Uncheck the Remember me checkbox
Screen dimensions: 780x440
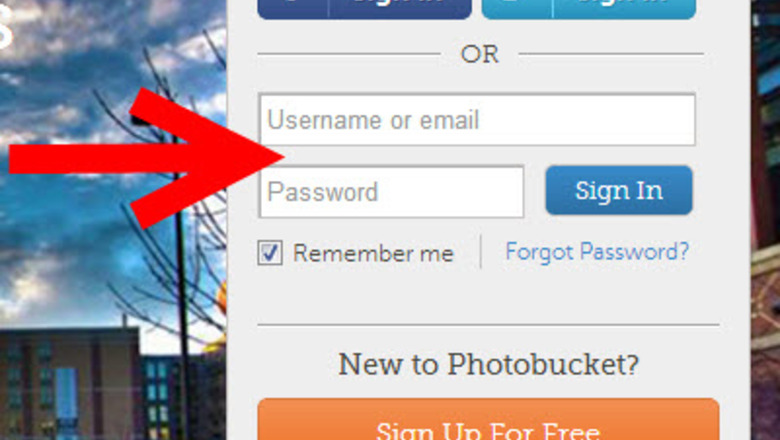point(270,253)
